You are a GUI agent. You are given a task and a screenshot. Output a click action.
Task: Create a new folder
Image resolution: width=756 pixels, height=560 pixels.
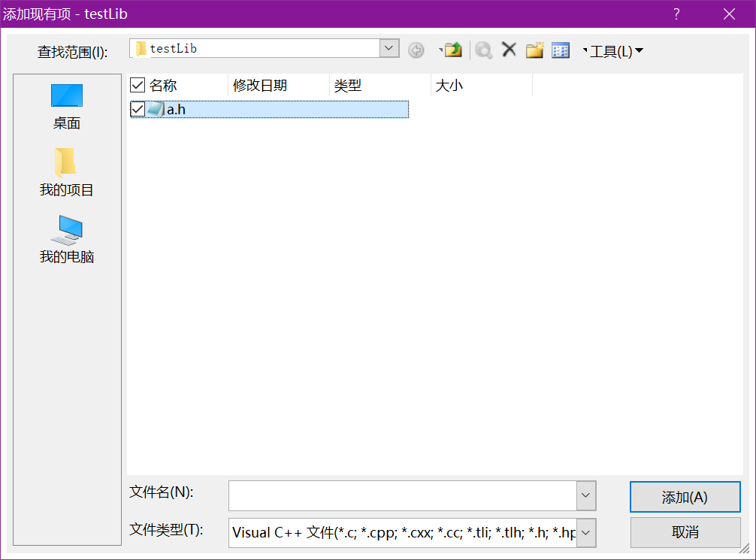pyautogui.click(x=534, y=50)
